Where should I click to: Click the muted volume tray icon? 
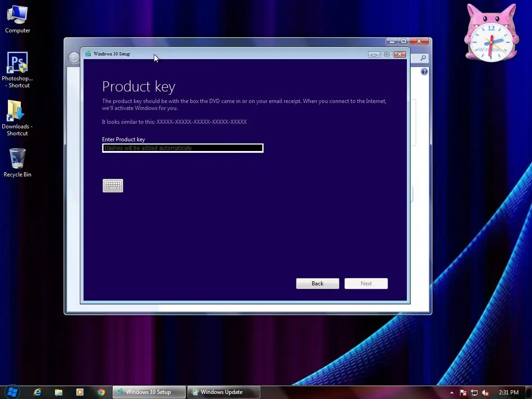(485, 393)
